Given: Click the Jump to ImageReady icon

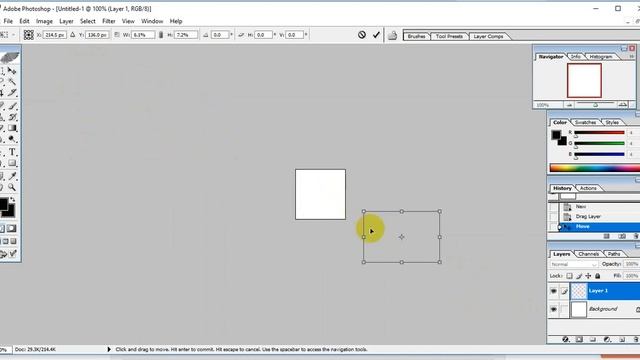Looking at the screenshot, I should click(8, 254).
